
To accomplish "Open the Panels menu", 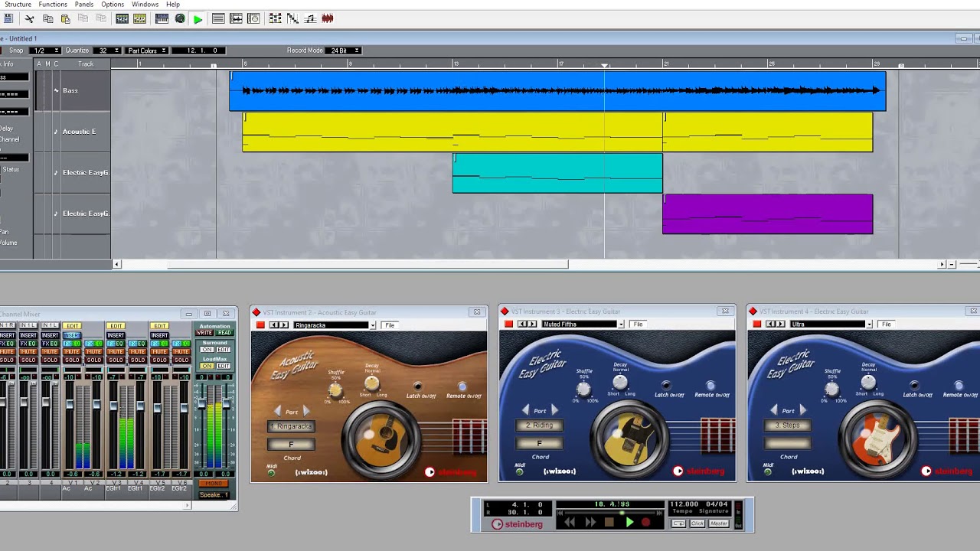I will click(84, 4).
